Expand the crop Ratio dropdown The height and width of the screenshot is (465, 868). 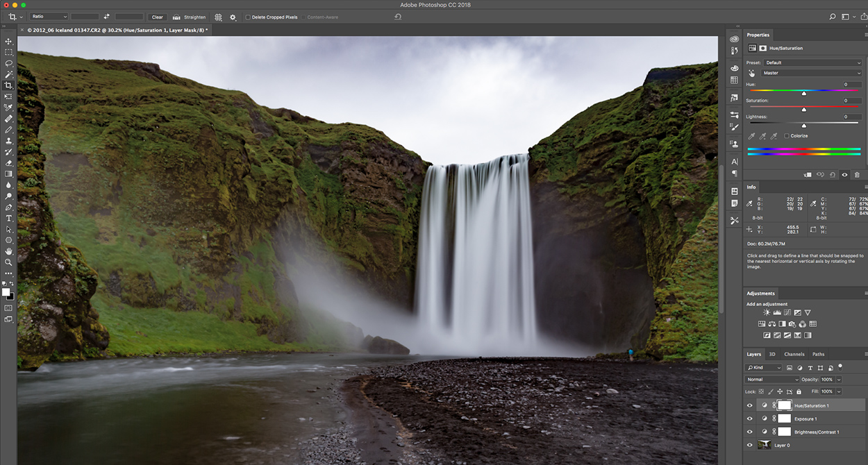click(x=49, y=17)
